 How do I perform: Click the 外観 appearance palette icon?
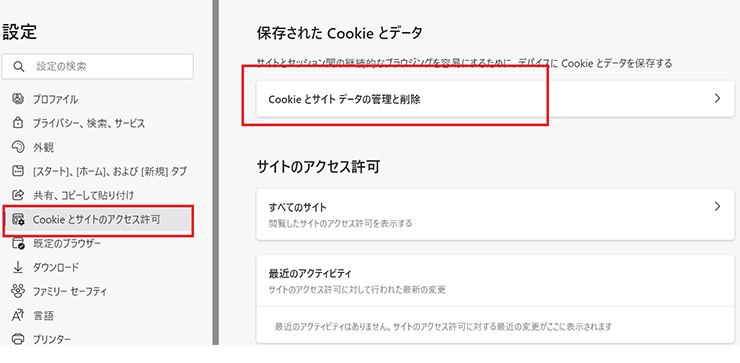pos(17,147)
